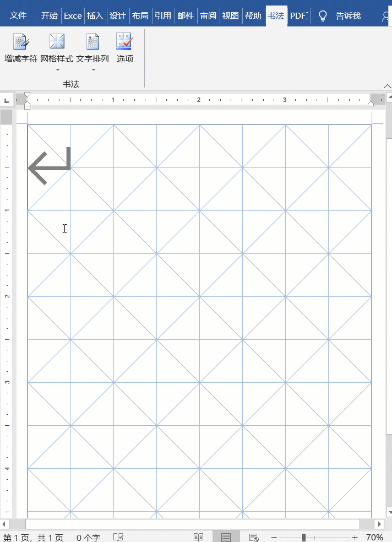This screenshot has height=542, width=392.
Task: Click the zoom slider handle
Action: pyautogui.click(x=304, y=537)
